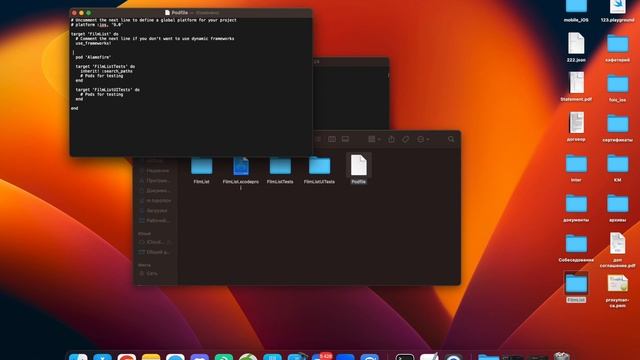Viewport: 640px width, 360px height.
Task: Switch Finder to column view
Action: [x=332, y=139]
